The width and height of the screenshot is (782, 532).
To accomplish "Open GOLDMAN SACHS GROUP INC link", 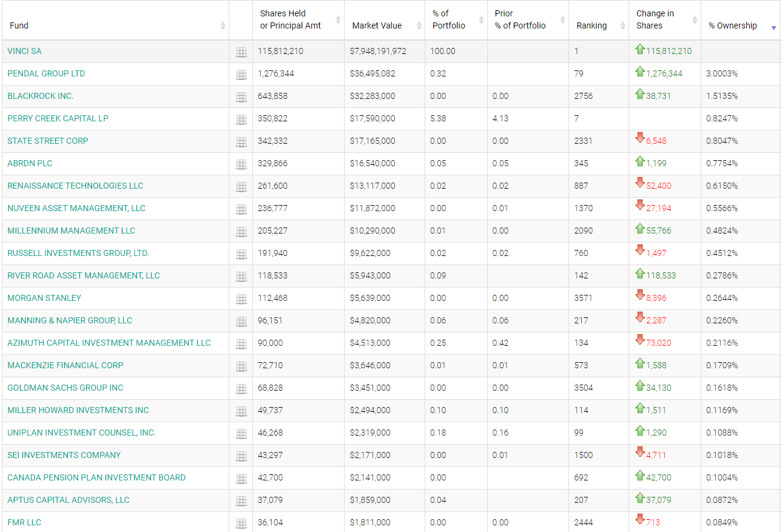I will click(66, 388).
